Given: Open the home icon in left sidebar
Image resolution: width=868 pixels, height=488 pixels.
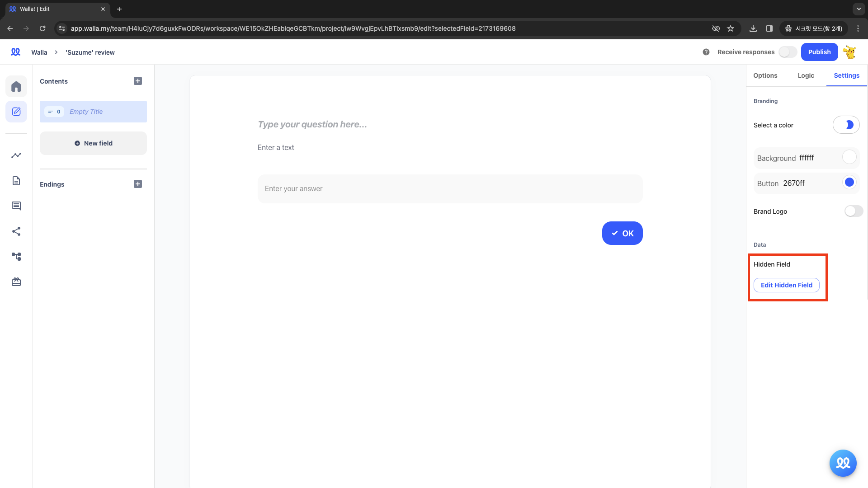Looking at the screenshot, I should tap(16, 86).
